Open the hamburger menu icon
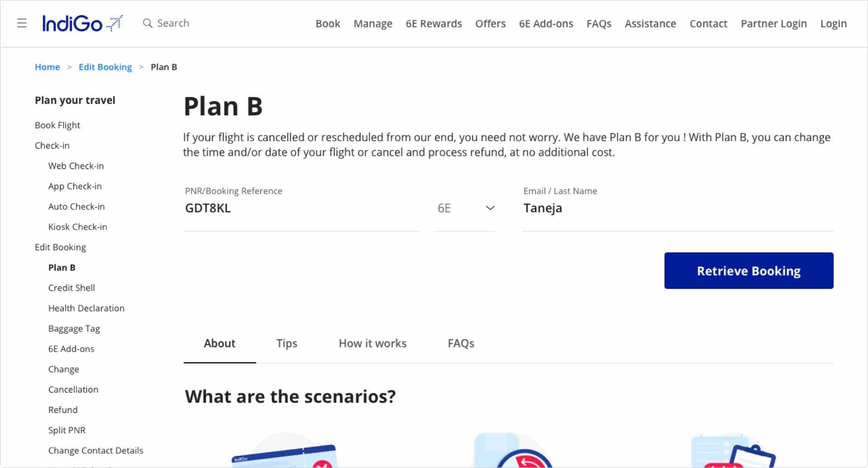The height and width of the screenshot is (468, 868). point(22,23)
